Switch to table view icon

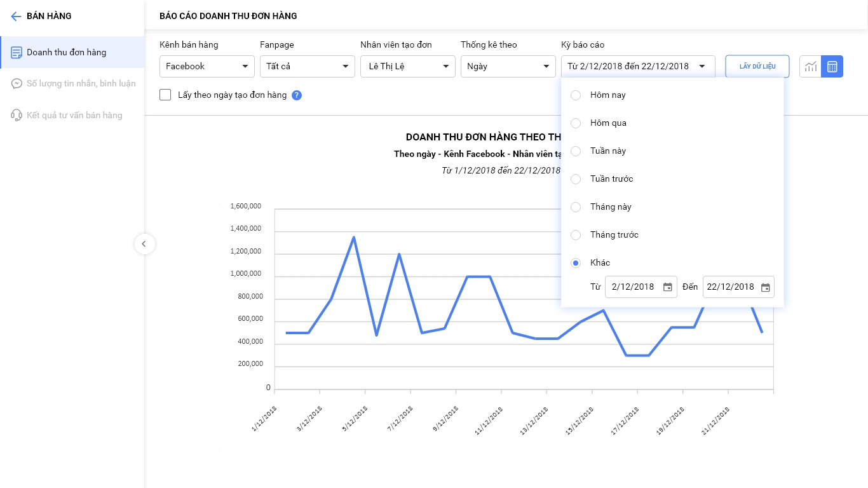point(832,67)
